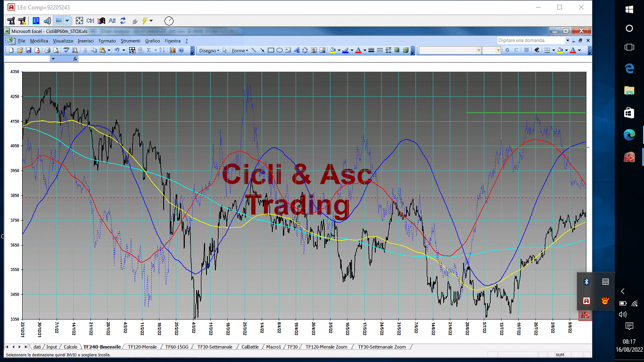This screenshot has height=362, width=644.
Task: Toggle Italic (C) formatting button
Action: pyautogui.click(x=516, y=50)
